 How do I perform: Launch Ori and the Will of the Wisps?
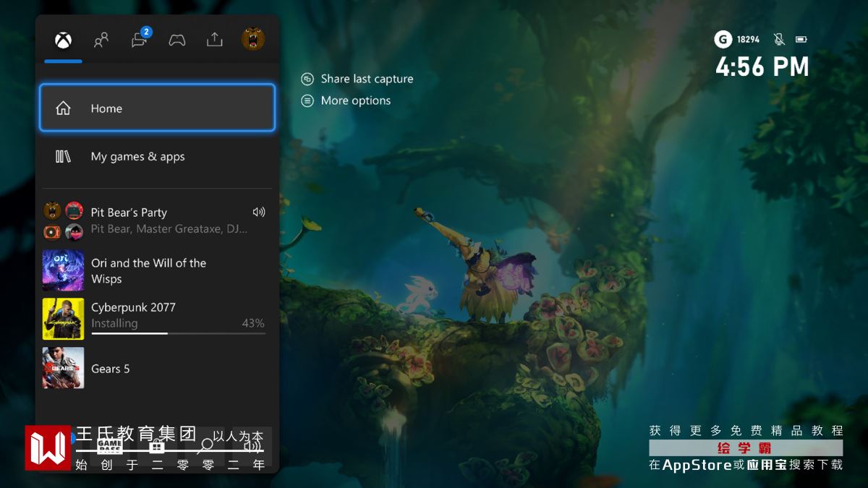click(x=157, y=270)
